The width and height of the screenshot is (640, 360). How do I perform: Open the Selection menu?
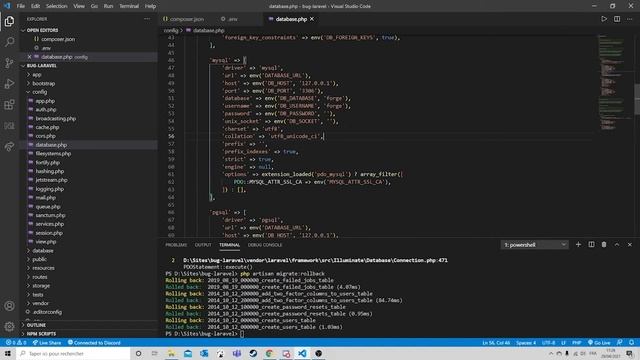[x=56, y=6]
